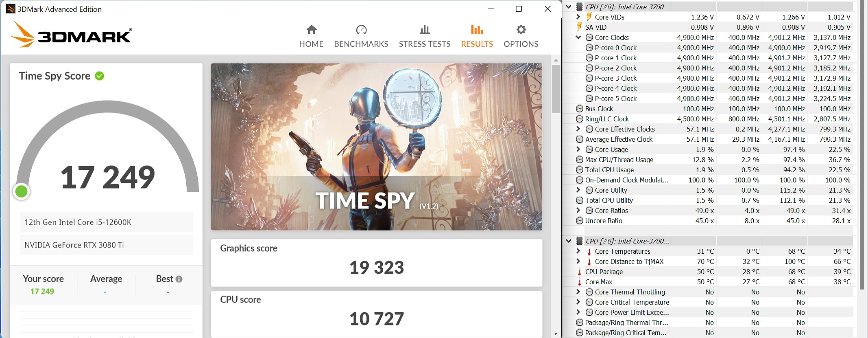Open the Benchmarks gauge icon
This screenshot has width=868, height=338.
361,30
